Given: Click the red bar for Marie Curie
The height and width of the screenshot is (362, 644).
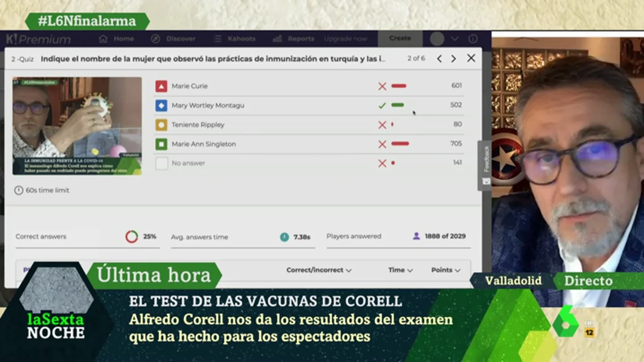Looking at the screenshot, I should click(398, 86).
